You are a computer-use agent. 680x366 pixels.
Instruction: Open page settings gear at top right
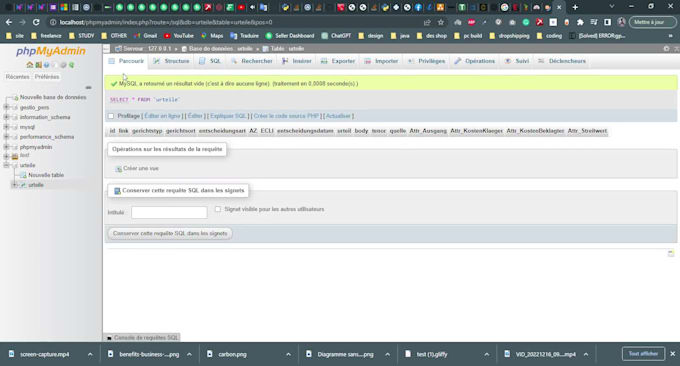tap(667, 49)
